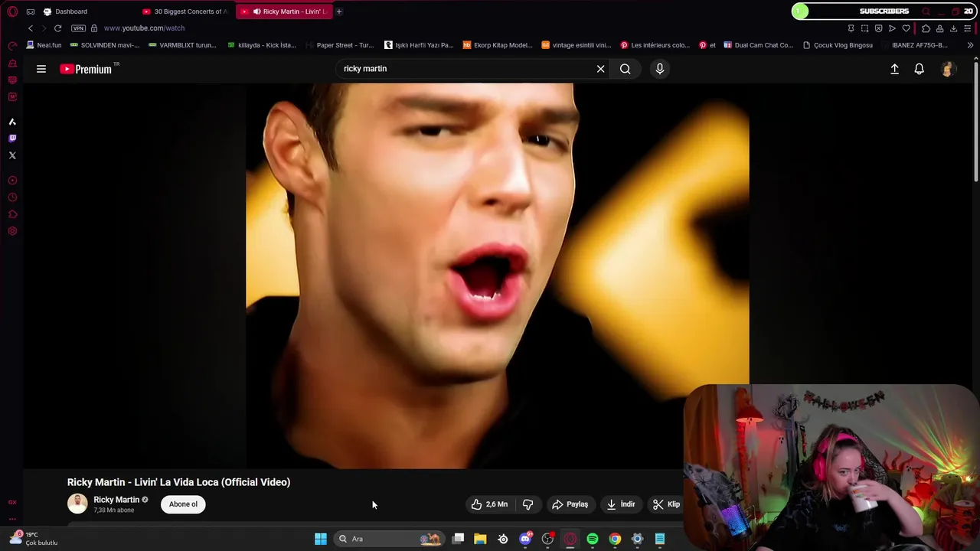Clear the search box with the X

coord(600,69)
